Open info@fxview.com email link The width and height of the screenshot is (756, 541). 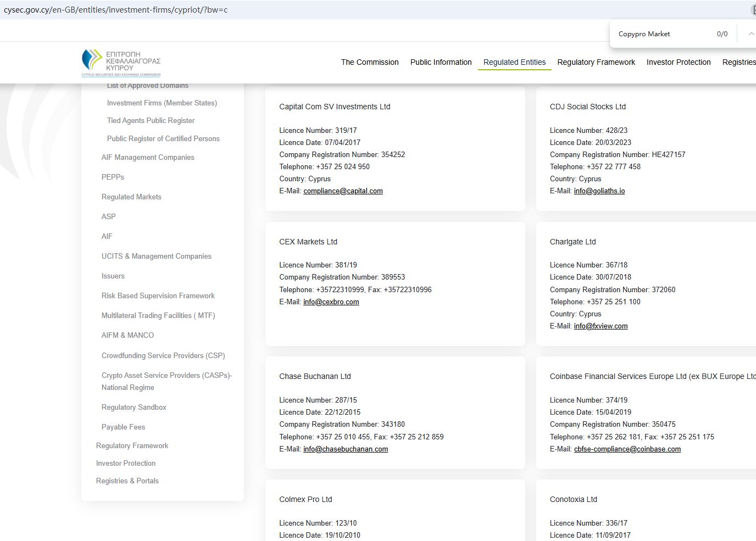(601, 326)
